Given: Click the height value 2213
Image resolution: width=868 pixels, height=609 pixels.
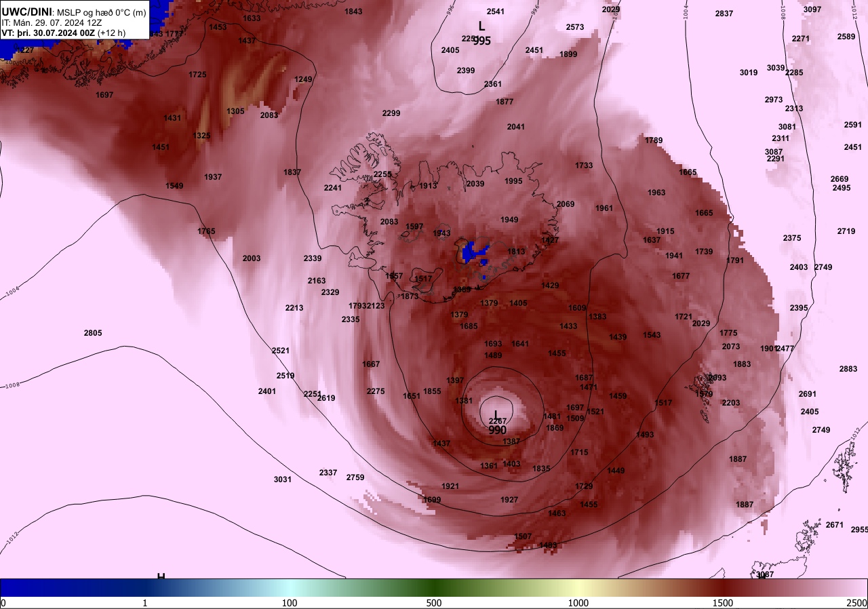Looking at the screenshot, I should click(x=294, y=308).
